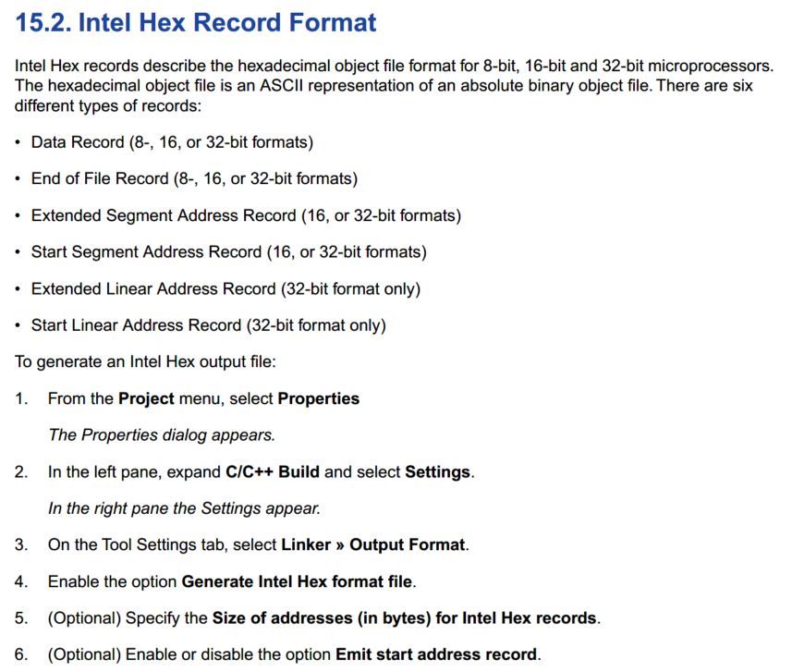
Task: Click the bold "Emit start address record" text
Action: [435, 654]
